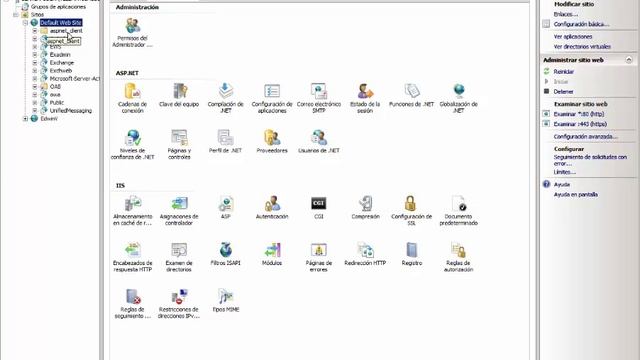The image size is (640, 360).
Task: Expand the Exchweb tree node
Action: pos(35,71)
